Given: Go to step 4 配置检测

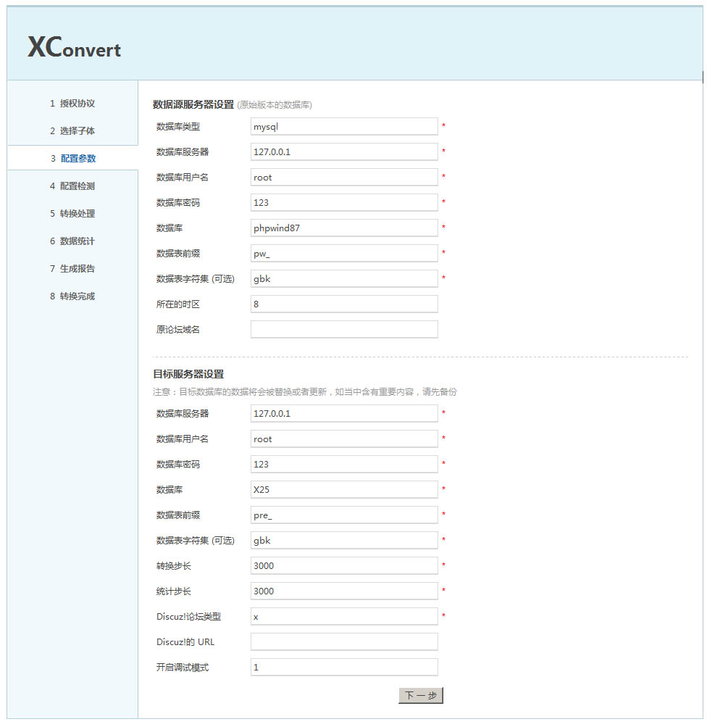Looking at the screenshot, I should (72, 186).
